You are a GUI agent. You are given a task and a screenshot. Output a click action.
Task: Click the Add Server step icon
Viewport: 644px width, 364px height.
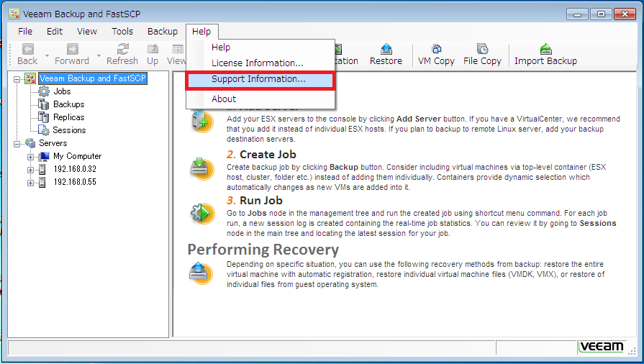(202, 121)
